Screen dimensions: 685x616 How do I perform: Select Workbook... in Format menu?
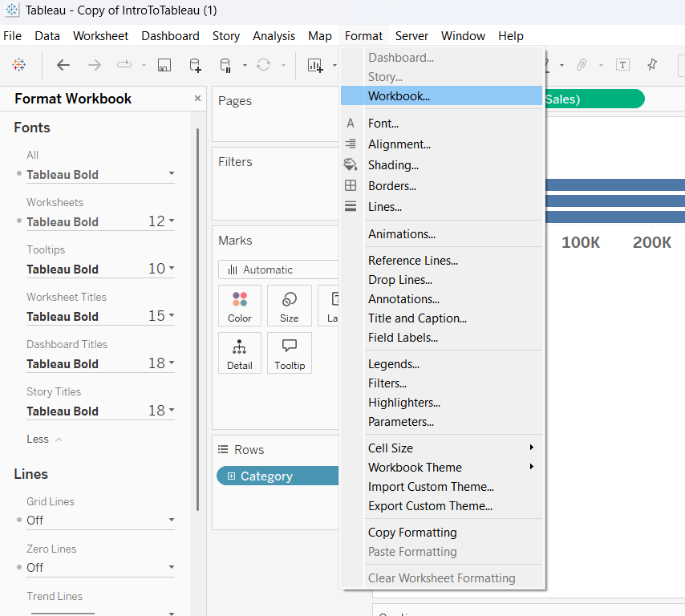[441, 95]
